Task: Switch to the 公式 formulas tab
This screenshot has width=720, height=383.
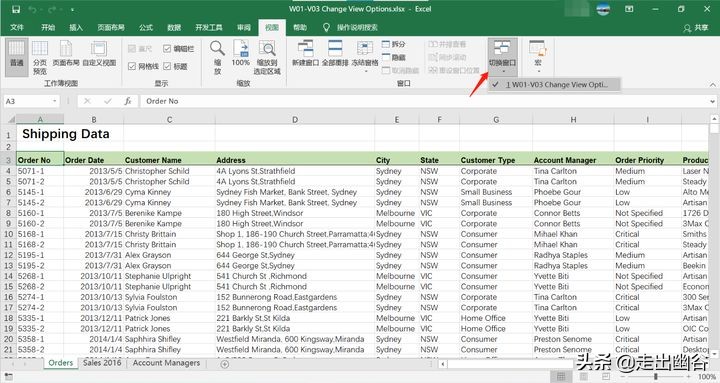Action: pyautogui.click(x=146, y=28)
